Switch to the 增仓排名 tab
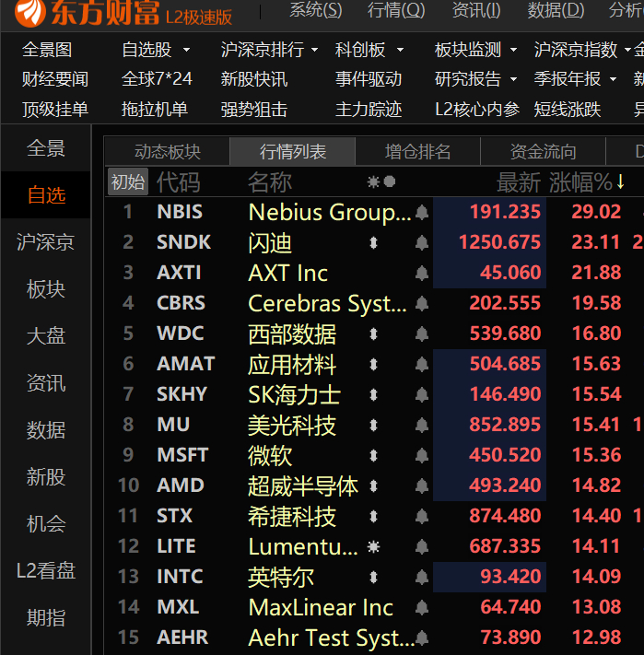The width and height of the screenshot is (644, 655). click(x=417, y=152)
